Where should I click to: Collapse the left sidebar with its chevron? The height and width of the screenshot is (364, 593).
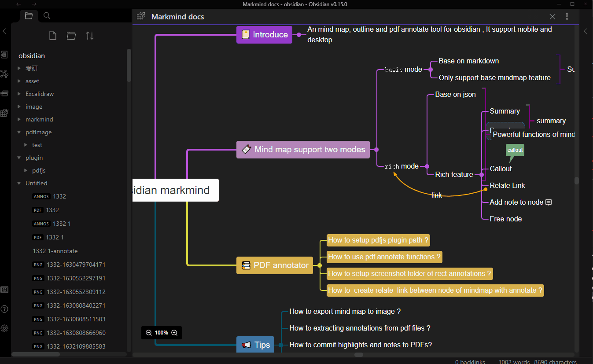click(4, 31)
